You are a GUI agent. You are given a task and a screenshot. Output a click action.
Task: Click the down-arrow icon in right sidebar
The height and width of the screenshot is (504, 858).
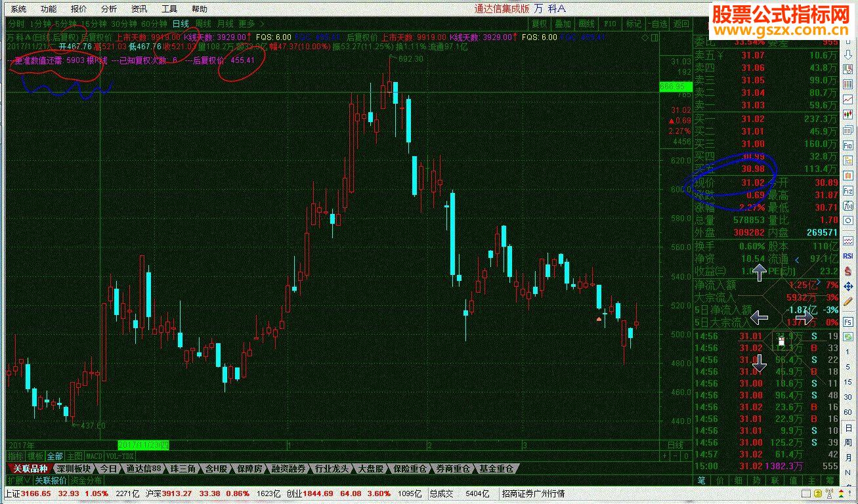tap(848, 54)
